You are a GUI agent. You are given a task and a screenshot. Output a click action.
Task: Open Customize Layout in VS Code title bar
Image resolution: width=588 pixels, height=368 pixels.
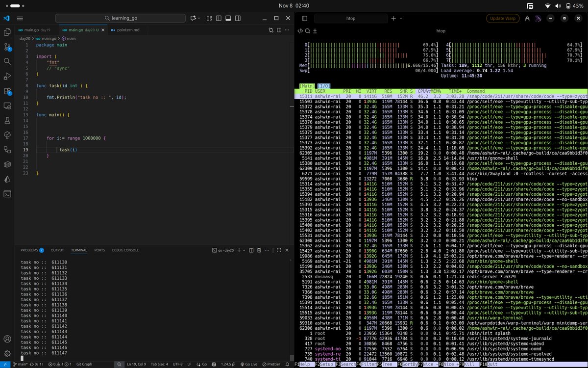click(209, 18)
